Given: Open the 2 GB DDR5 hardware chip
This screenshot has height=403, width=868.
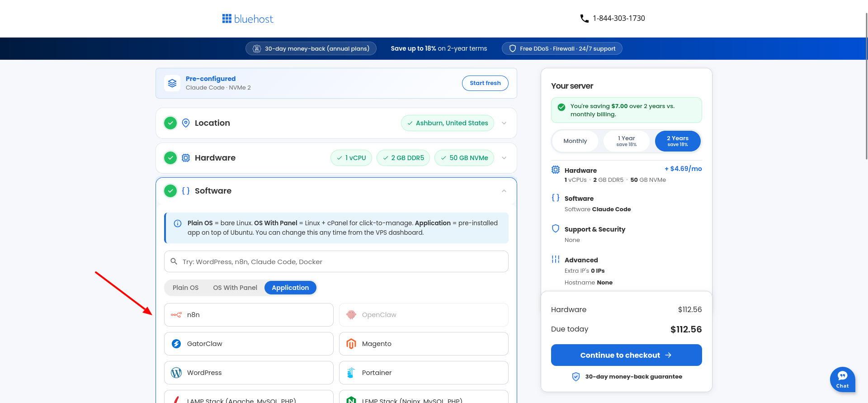Looking at the screenshot, I should [403, 158].
